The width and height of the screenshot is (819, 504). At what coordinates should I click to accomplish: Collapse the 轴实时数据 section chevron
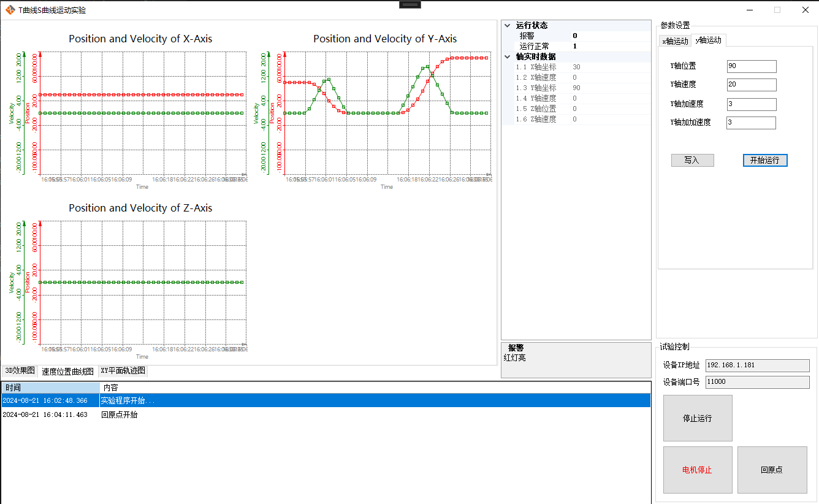(507, 57)
